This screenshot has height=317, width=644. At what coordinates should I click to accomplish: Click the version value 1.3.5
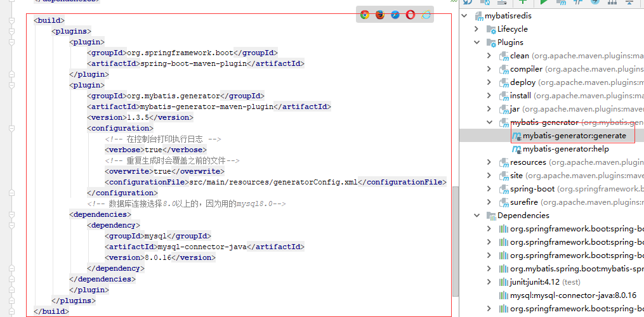pyautogui.click(x=139, y=117)
